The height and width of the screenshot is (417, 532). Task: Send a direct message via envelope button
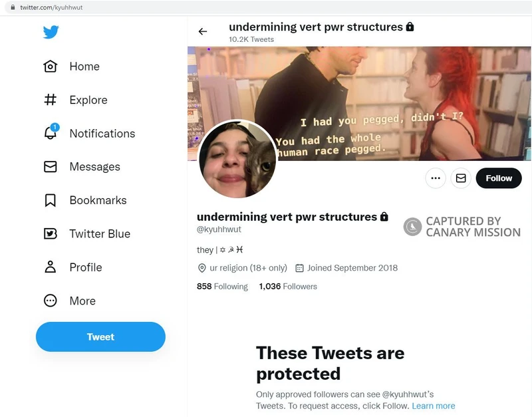pos(461,178)
